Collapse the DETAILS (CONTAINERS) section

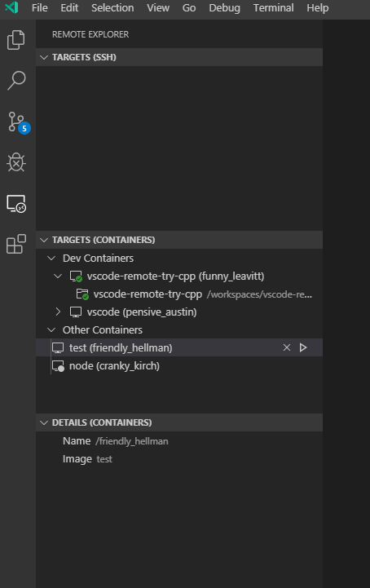pos(44,422)
